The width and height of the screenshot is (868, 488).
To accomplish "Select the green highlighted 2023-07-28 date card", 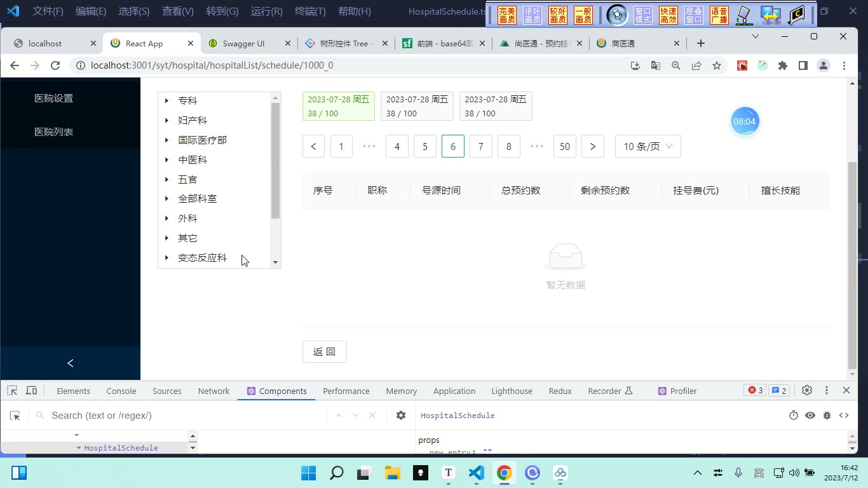I will tap(339, 106).
